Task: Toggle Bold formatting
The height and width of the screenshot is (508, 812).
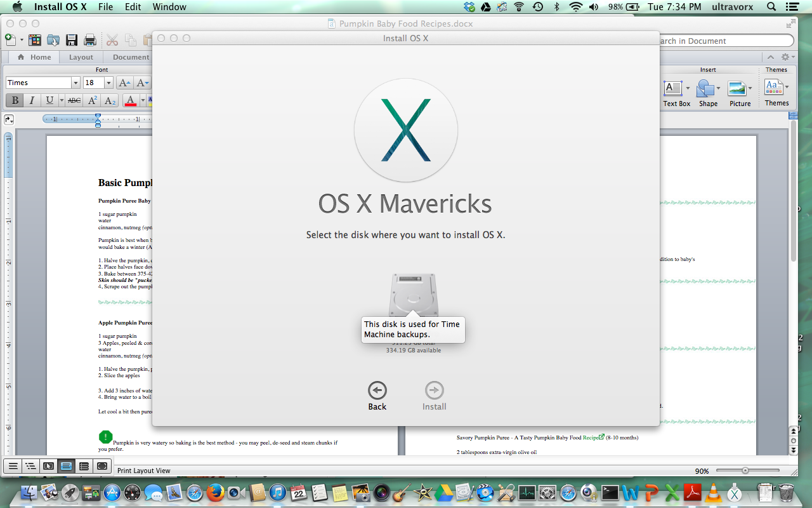Action: [x=15, y=100]
